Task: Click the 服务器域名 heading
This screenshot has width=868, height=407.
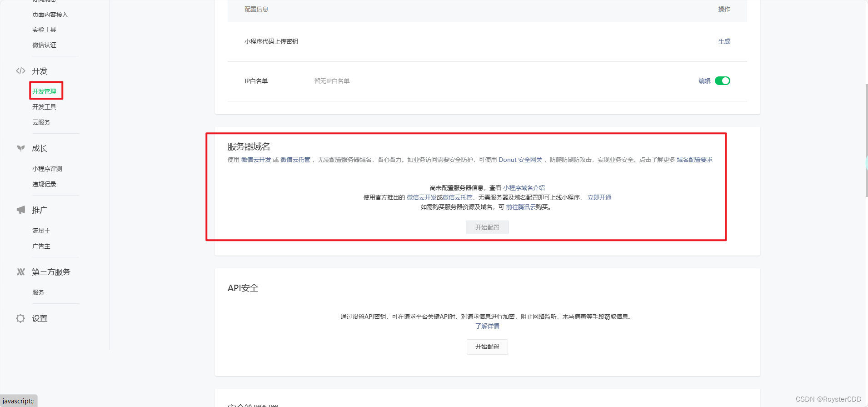Action: pos(249,146)
